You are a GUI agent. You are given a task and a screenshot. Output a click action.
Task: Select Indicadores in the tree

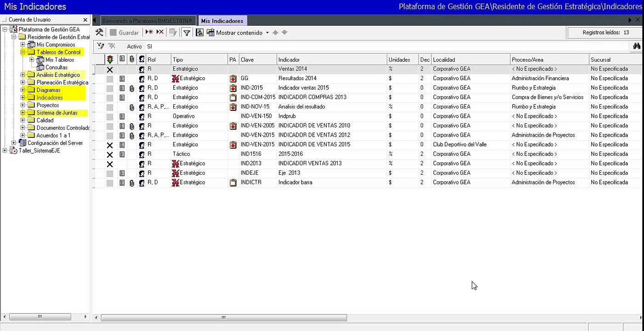[x=50, y=97]
